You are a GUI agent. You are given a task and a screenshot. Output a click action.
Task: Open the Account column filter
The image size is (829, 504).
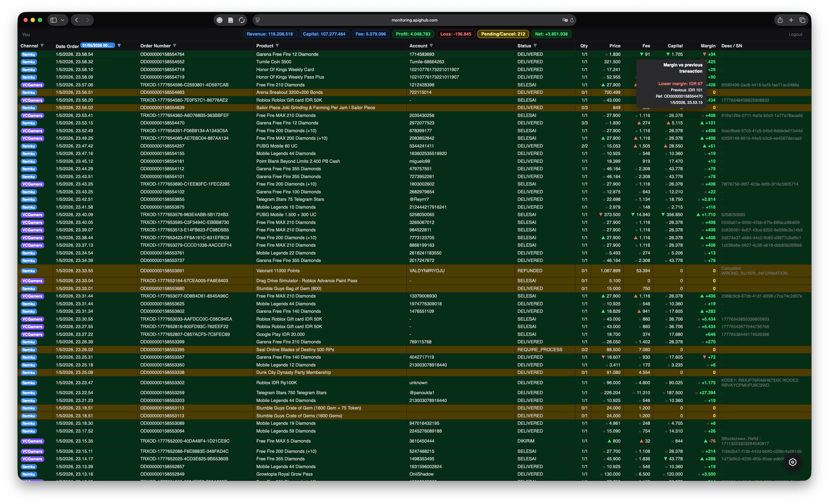click(431, 46)
